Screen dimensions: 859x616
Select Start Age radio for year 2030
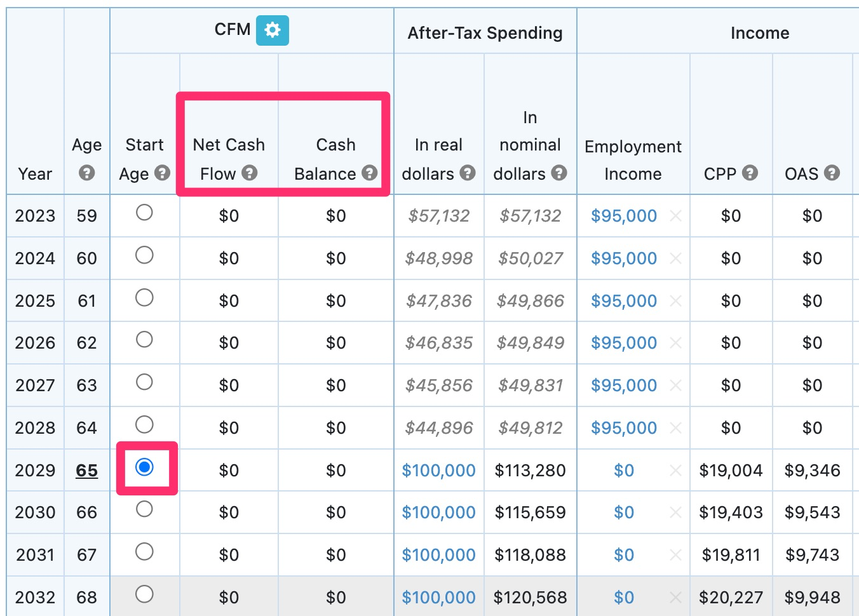click(x=144, y=510)
